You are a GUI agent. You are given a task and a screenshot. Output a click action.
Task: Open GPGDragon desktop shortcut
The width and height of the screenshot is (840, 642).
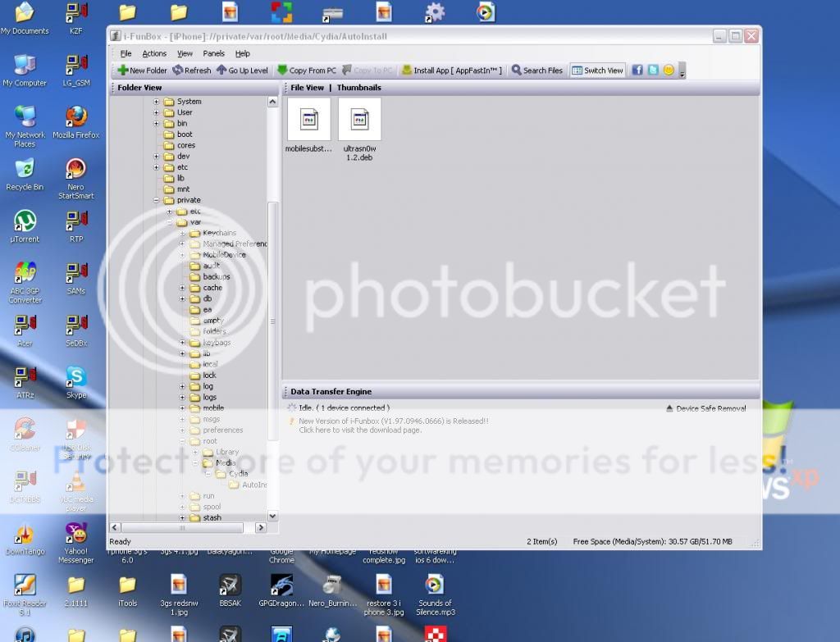[x=281, y=591]
